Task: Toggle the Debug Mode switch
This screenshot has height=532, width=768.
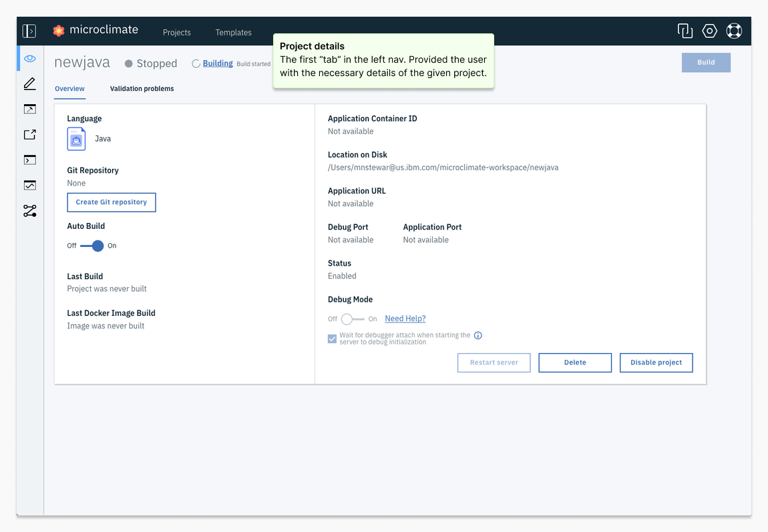Action: pos(353,319)
